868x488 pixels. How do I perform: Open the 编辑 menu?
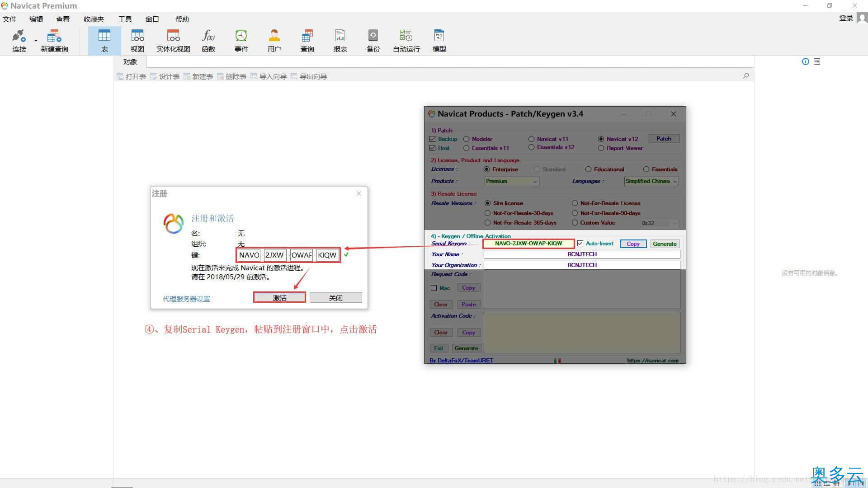tap(36, 19)
